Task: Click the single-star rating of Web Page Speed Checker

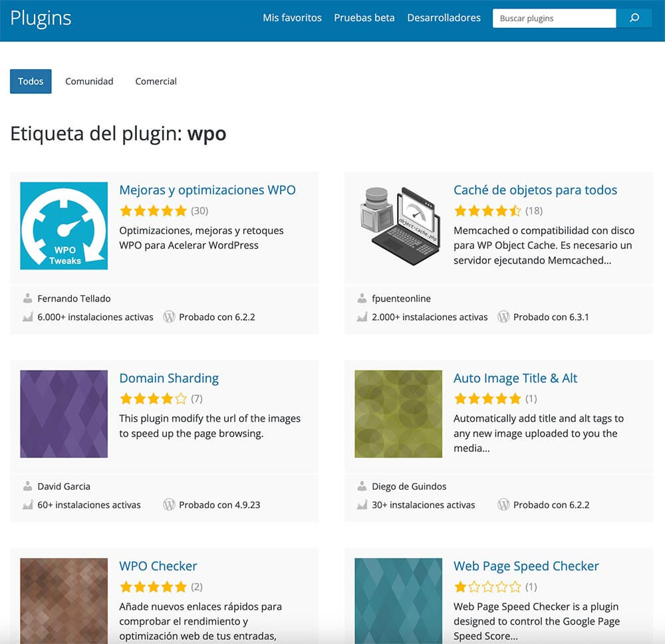Action: click(487, 587)
